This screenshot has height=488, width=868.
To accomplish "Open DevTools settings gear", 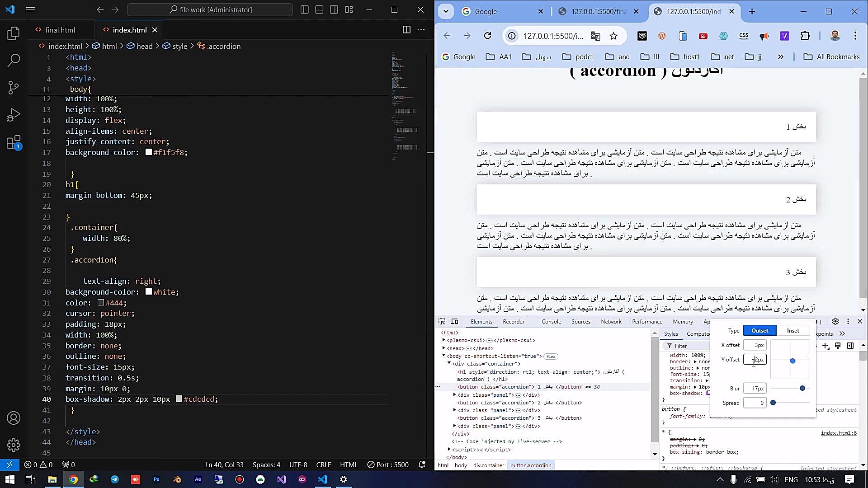I will pos(835,321).
